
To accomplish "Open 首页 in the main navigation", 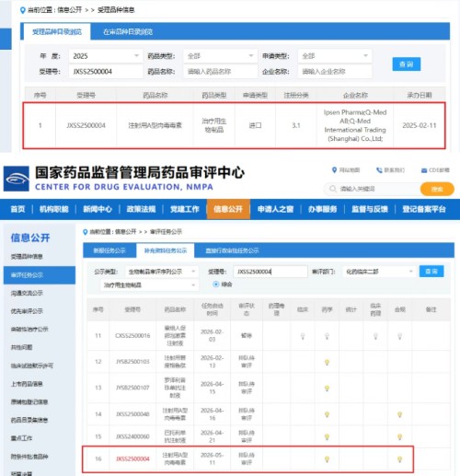I will (x=17, y=209).
